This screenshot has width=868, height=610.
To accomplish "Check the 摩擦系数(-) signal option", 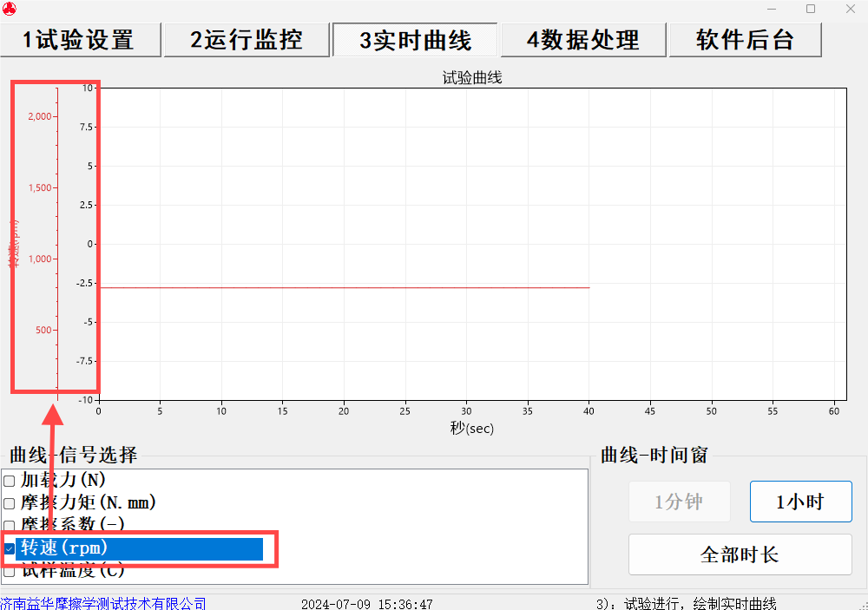I will tap(10, 526).
